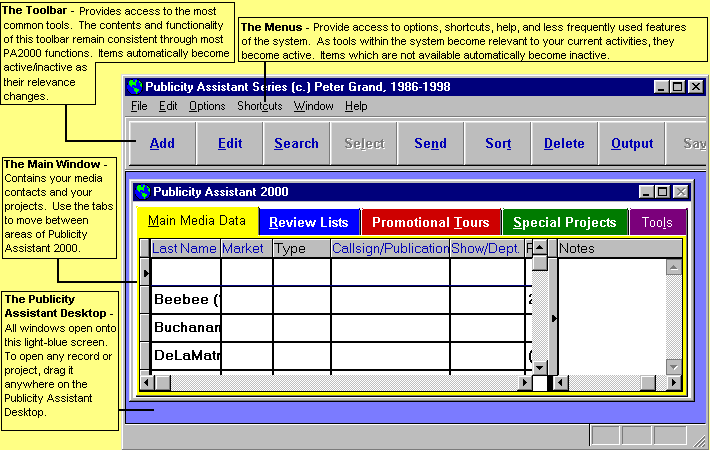Click the Notes panel scroll up arrow

click(x=674, y=268)
